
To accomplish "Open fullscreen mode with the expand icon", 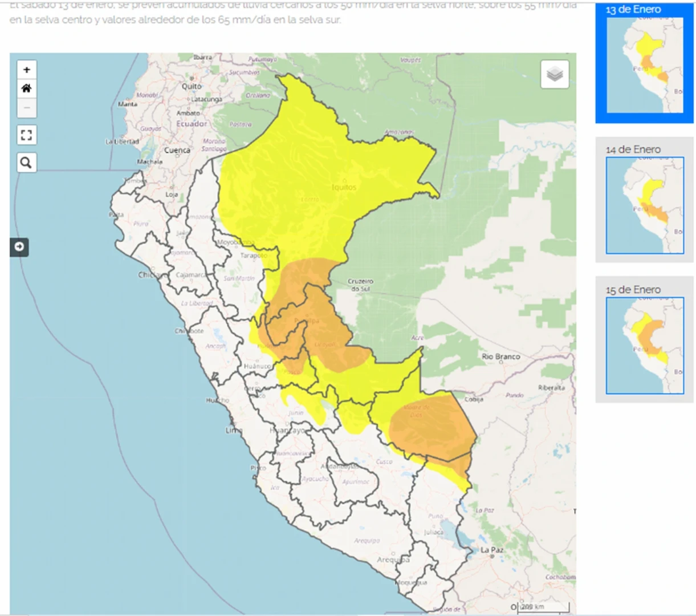I will click(x=26, y=135).
